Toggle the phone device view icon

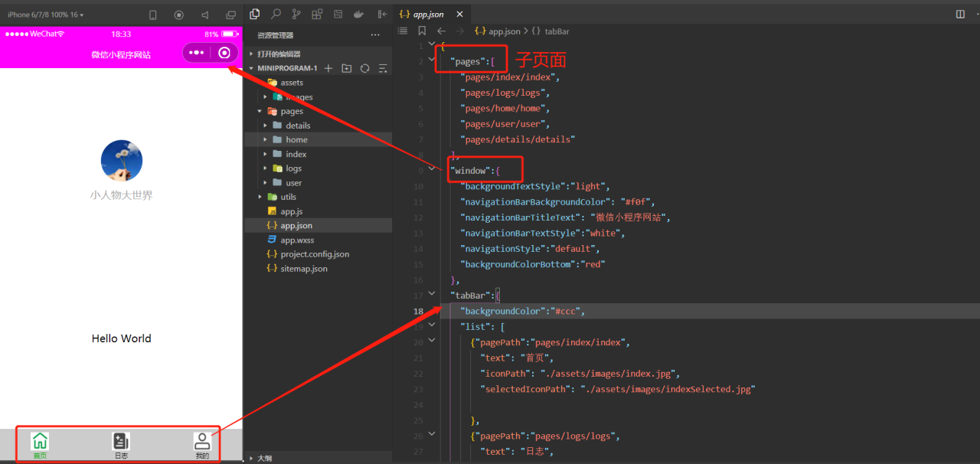(153, 15)
